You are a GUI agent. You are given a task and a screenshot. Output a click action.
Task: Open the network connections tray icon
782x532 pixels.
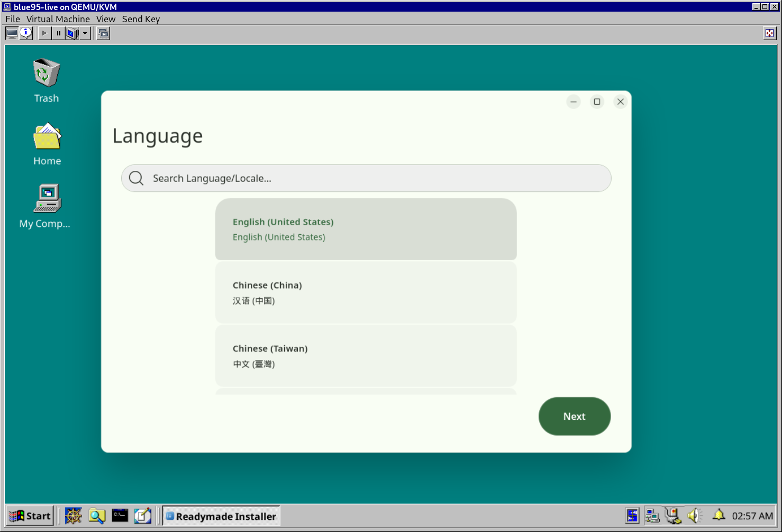click(652, 516)
